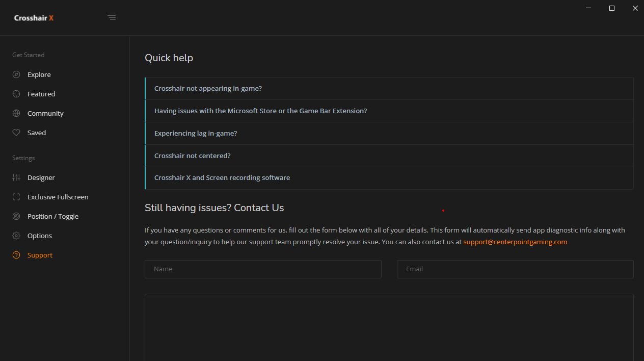Expand 'Experiencing lag in-game?' help item
This screenshot has width=644, height=361.
[389, 133]
